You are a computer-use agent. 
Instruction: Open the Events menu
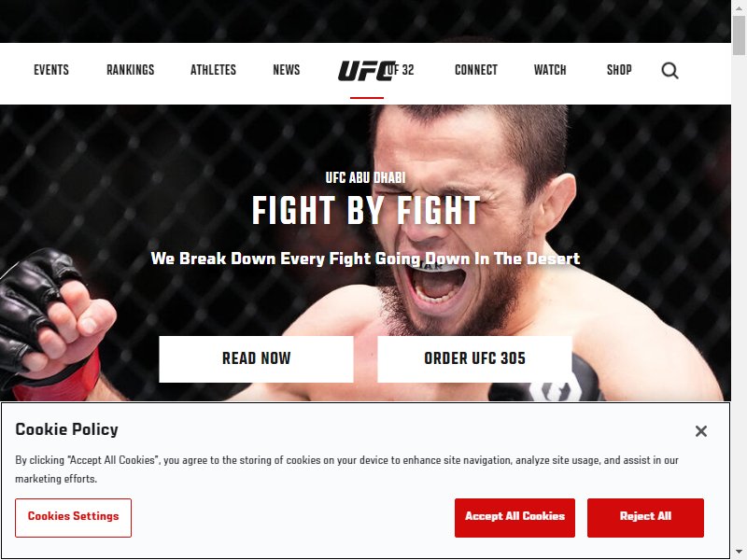51,70
